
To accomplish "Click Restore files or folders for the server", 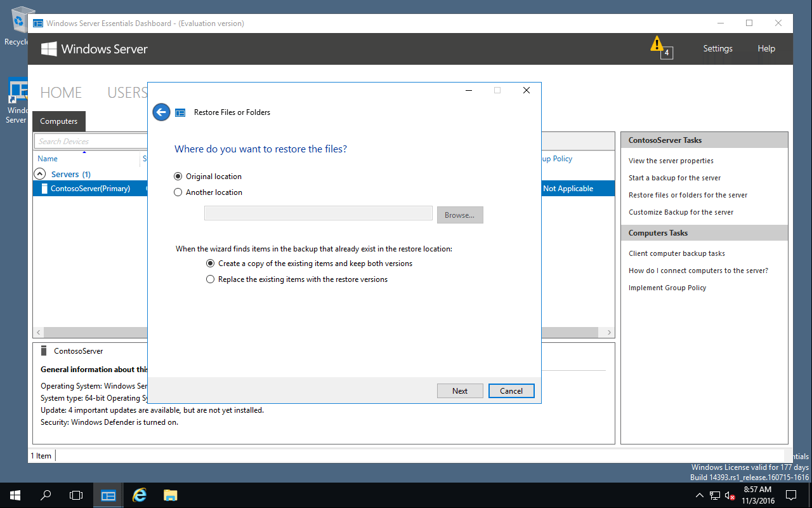I will tap(688, 196).
